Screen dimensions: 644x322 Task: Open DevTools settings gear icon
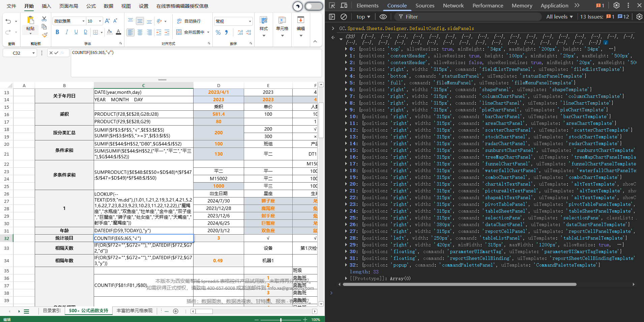[616, 5]
